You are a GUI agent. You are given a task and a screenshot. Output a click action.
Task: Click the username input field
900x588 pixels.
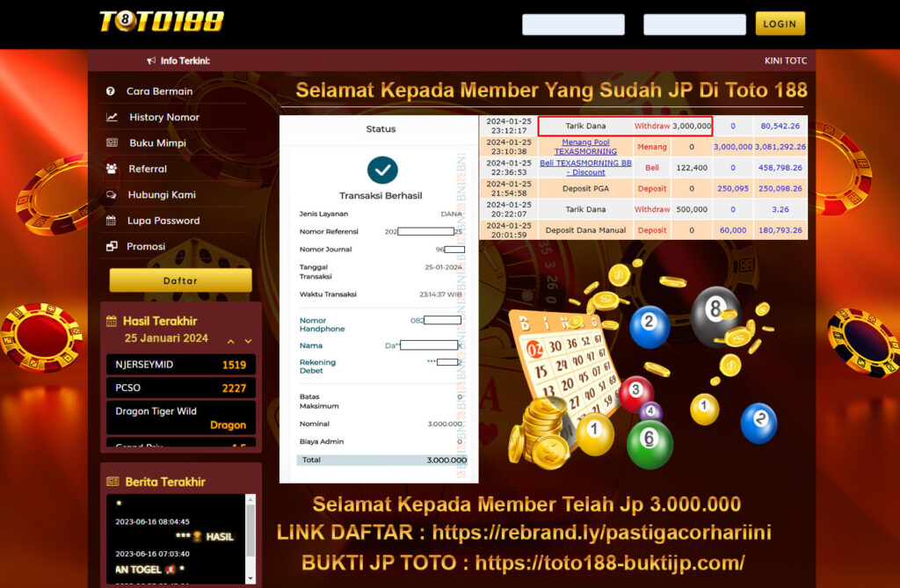573,24
